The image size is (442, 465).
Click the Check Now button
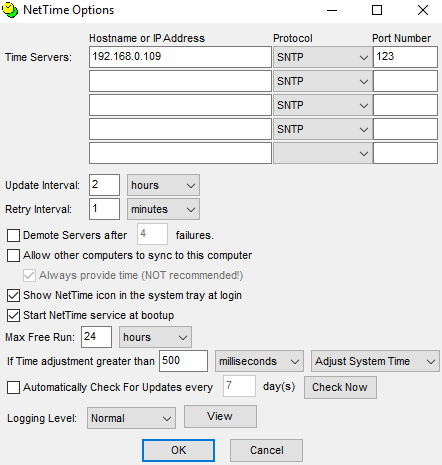(x=340, y=387)
